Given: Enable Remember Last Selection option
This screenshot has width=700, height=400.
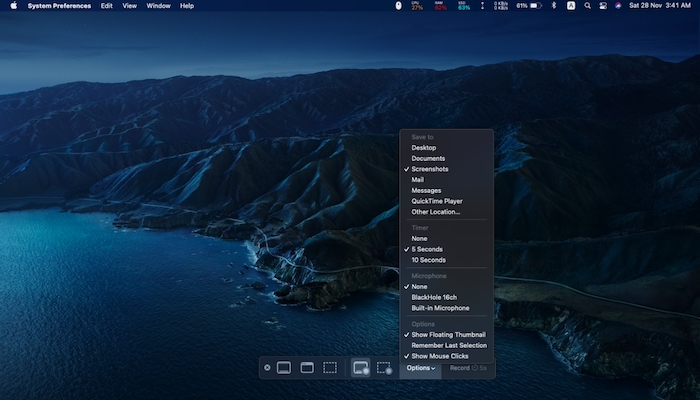Looking at the screenshot, I should tap(450, 345).
